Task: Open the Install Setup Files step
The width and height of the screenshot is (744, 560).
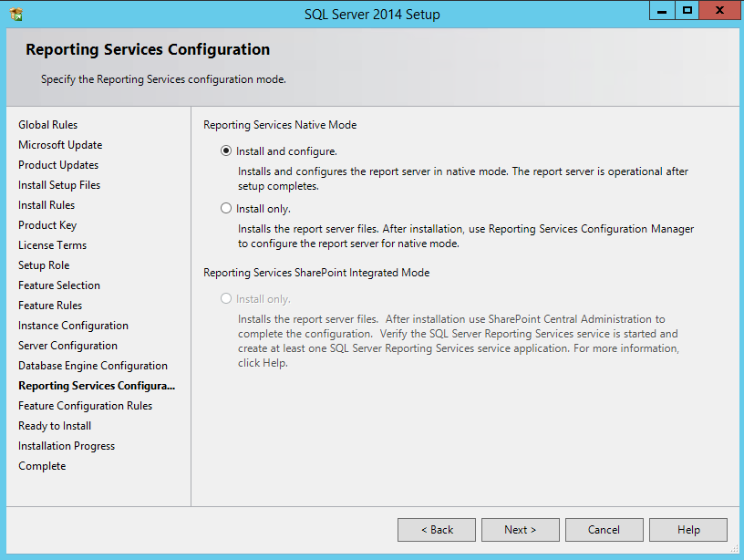Action: point(58,184)
